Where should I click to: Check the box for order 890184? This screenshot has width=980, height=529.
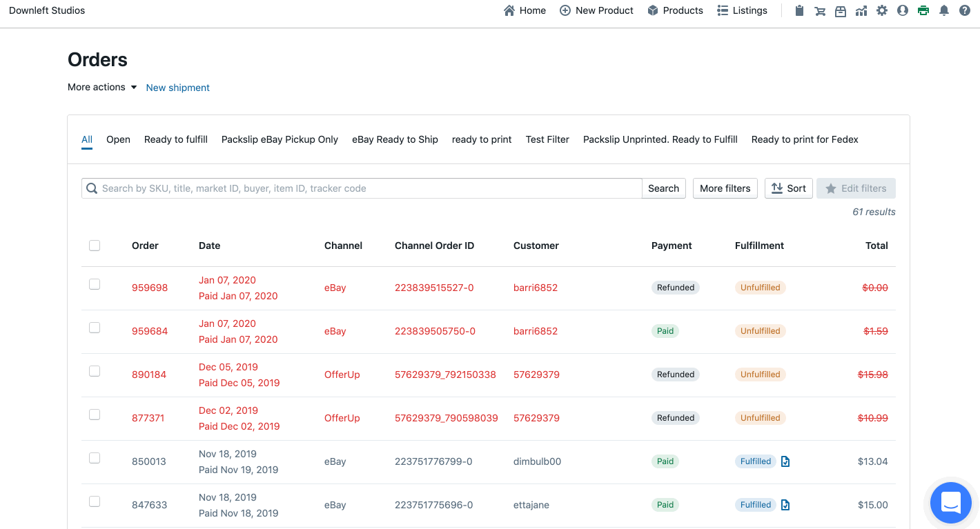95,371
